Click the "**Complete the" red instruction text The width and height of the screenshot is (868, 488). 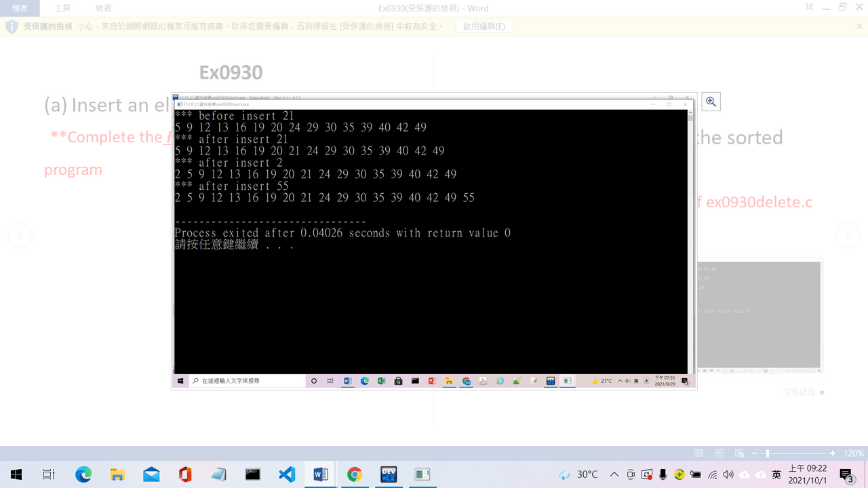pyautogui.click(x=107, y=137)
